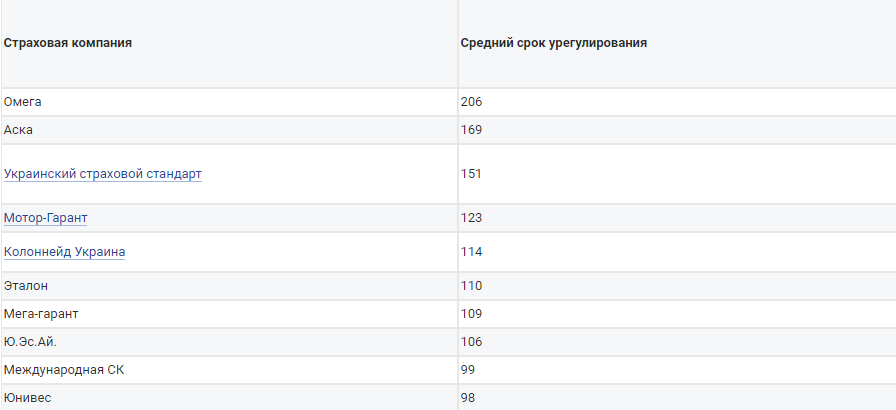
Task: Click the value 206 for Омега
Action: 472,102
